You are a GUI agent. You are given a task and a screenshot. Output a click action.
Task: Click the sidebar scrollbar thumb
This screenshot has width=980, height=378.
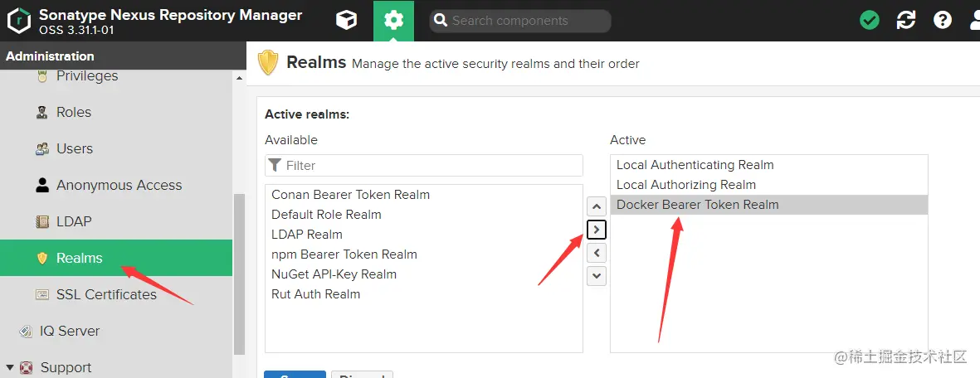[239, 274]
